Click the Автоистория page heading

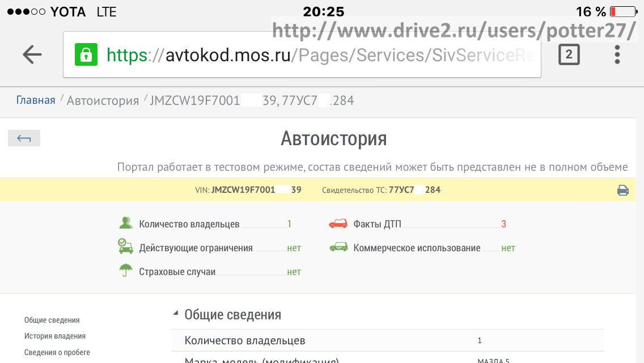tap(333, 138)
